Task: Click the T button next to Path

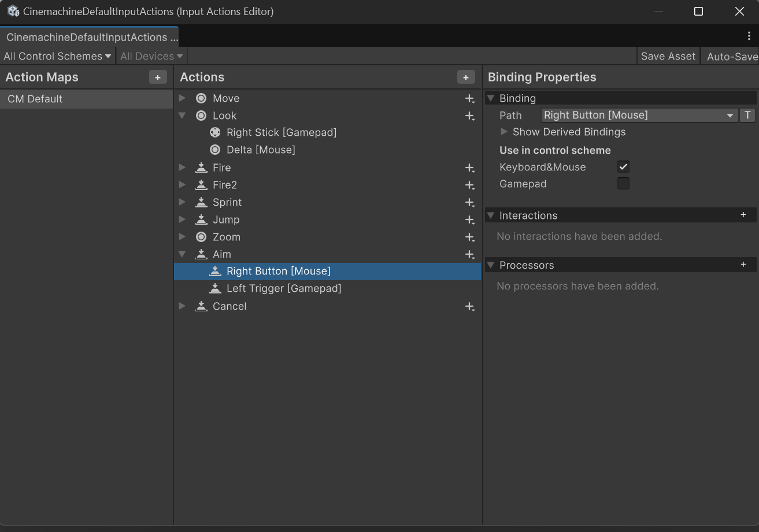Action: click(747, 115)
